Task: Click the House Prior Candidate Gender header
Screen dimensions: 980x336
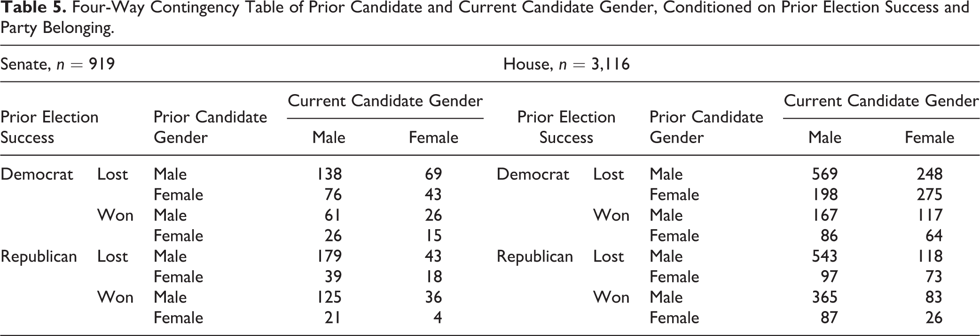Action: [x=706, y=127]
